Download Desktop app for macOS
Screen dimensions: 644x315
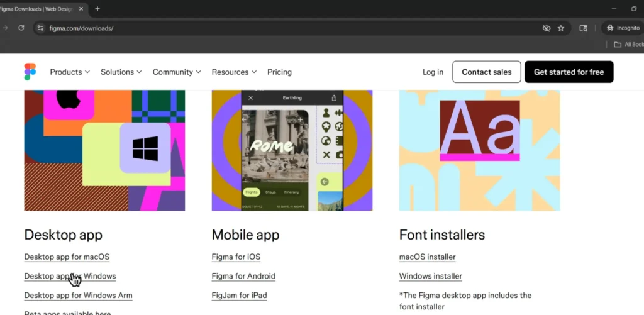point(67,257)
